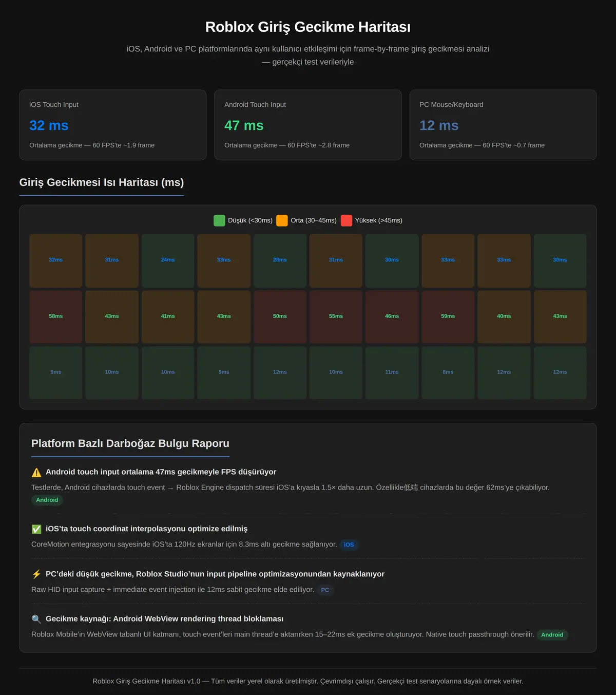Click the "Yüksek (>45ms)" legend label
616x695 pixels.
click(x=379, y=220)
